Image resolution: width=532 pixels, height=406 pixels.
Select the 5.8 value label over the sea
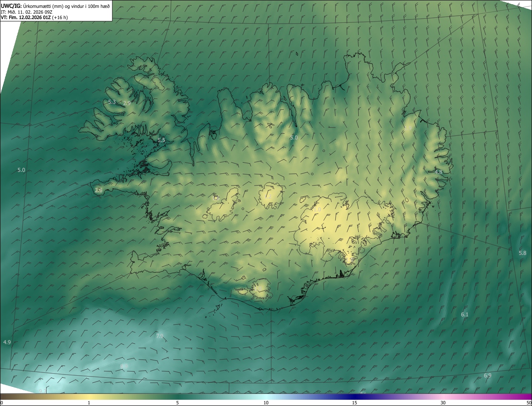point(522,253)
